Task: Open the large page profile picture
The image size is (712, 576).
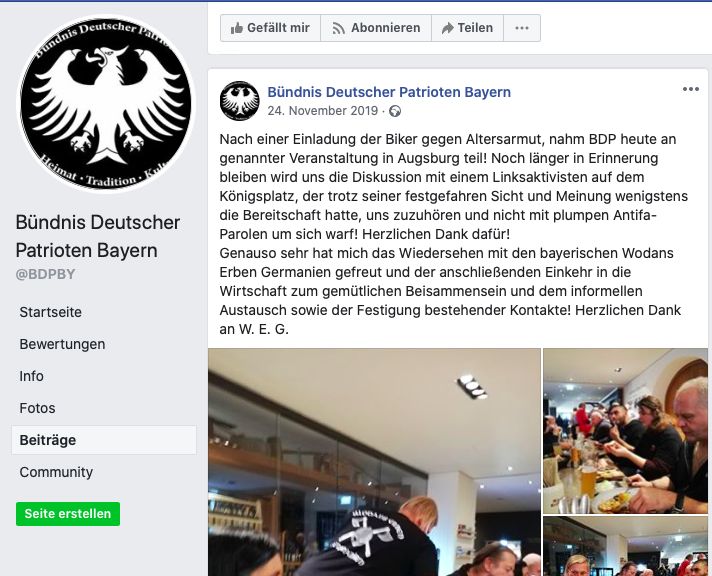Action: point(106,104)
